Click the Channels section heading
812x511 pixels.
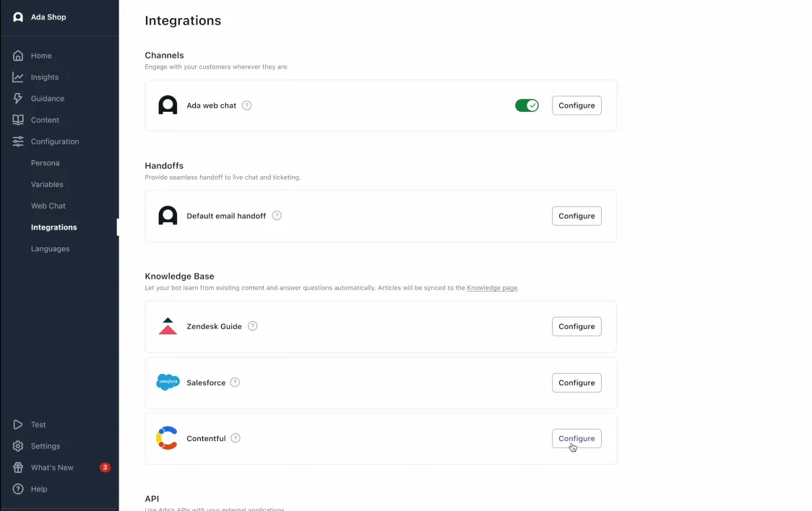pos(164,56)
